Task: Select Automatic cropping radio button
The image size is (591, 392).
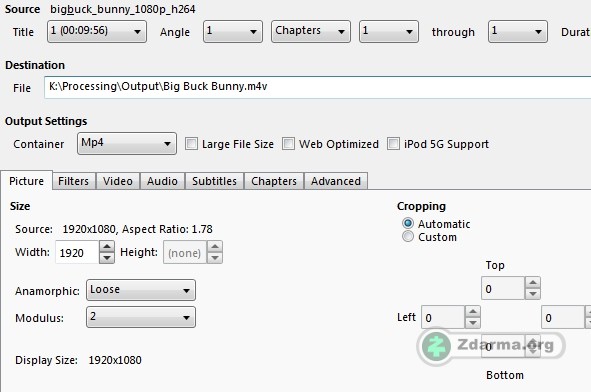Action: click(x=408, y=223)
